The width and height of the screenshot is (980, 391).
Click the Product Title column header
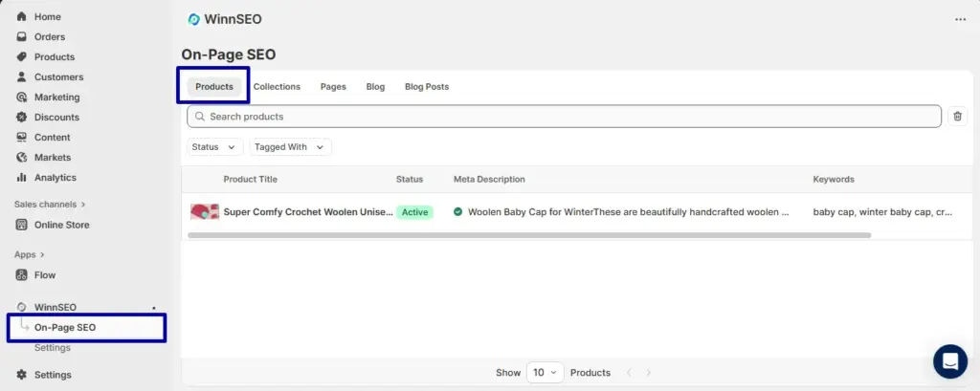[250, 180]
